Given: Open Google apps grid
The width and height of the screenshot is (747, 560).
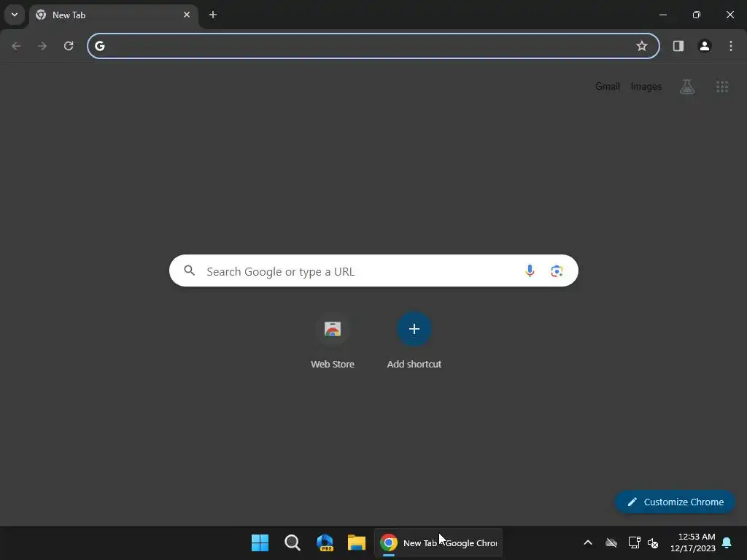Looking at the screenshot, I should (x=722, y=87).
